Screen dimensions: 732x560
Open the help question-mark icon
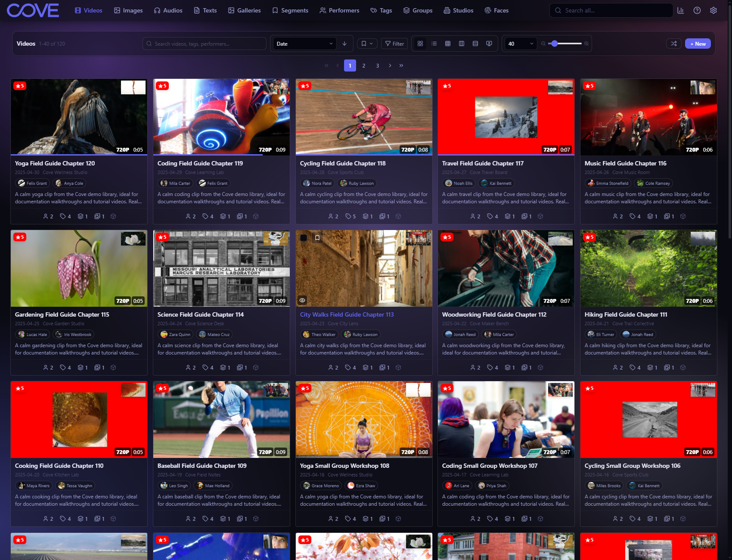tap(697, 10)
